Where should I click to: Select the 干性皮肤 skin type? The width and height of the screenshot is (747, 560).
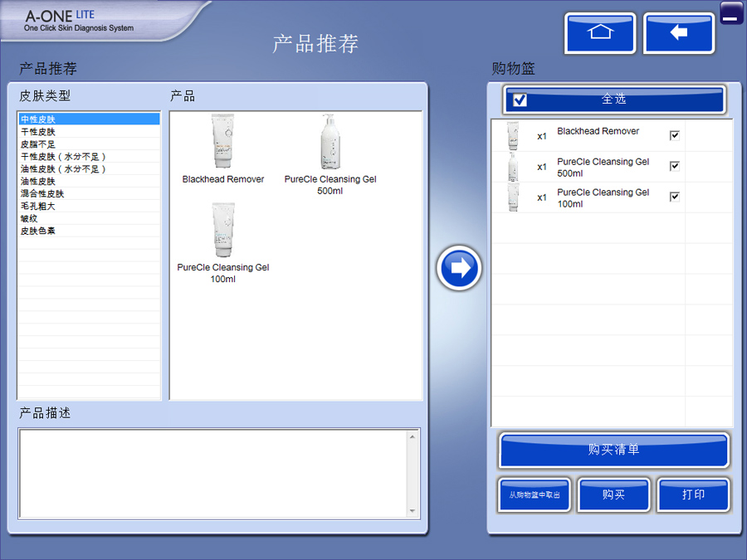[89, 131]
